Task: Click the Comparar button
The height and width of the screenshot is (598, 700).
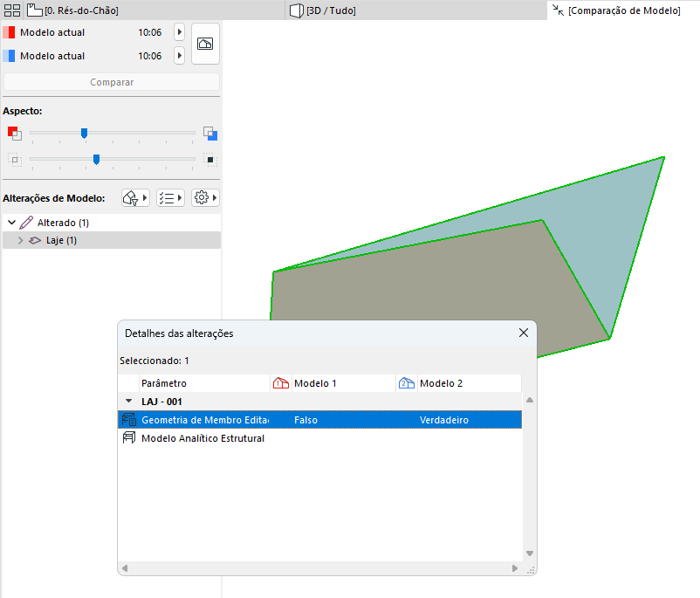Action: 112,82
